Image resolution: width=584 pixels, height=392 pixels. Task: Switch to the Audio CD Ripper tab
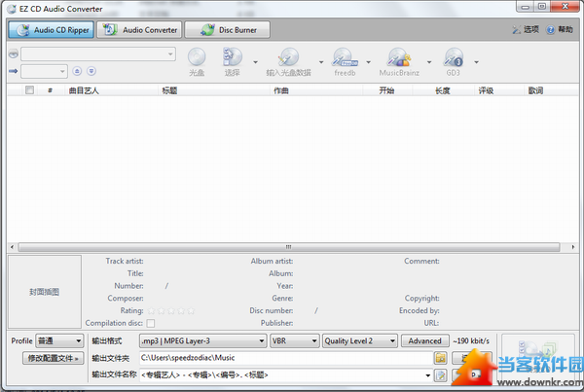point(50,30)
